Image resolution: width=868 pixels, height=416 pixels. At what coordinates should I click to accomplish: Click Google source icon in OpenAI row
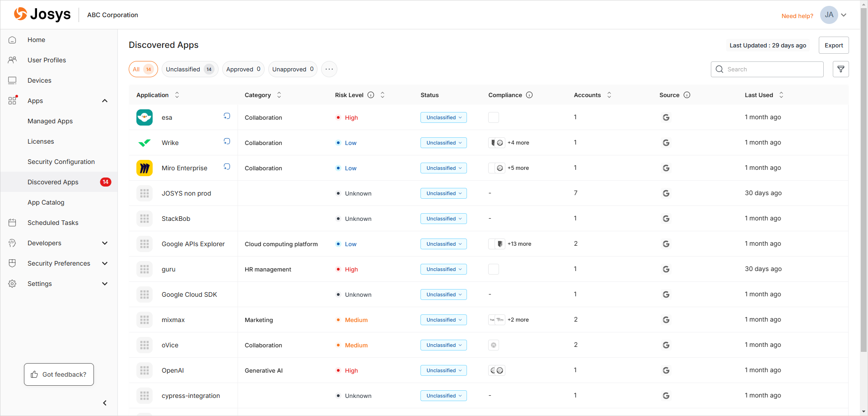click(x=666, y=370)
